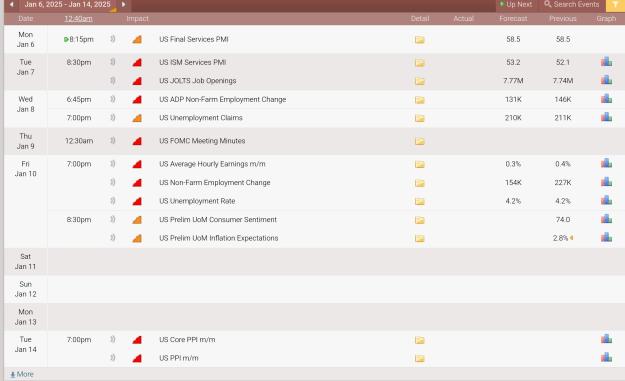Show graph for US Prelim UoM Inflation Expectations
Image resolution: width=625 pixels, height=381 pixels.
coord(606,237)
